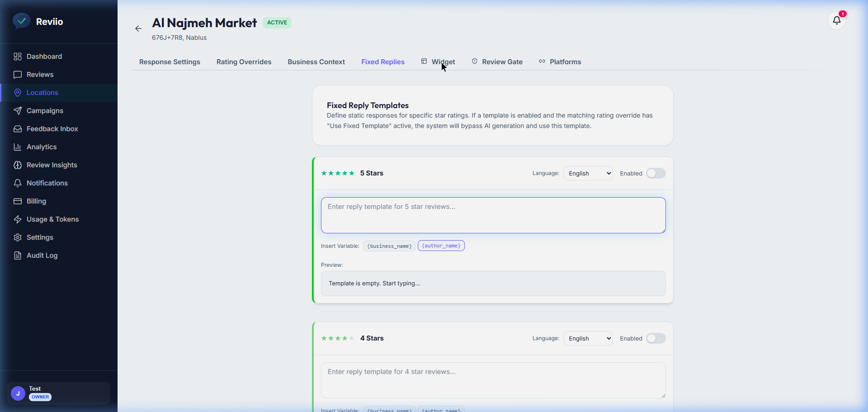This screenshot has height=412, width=868.
Task: Go back using the left arrow icon
Action: tap(138, 28)
